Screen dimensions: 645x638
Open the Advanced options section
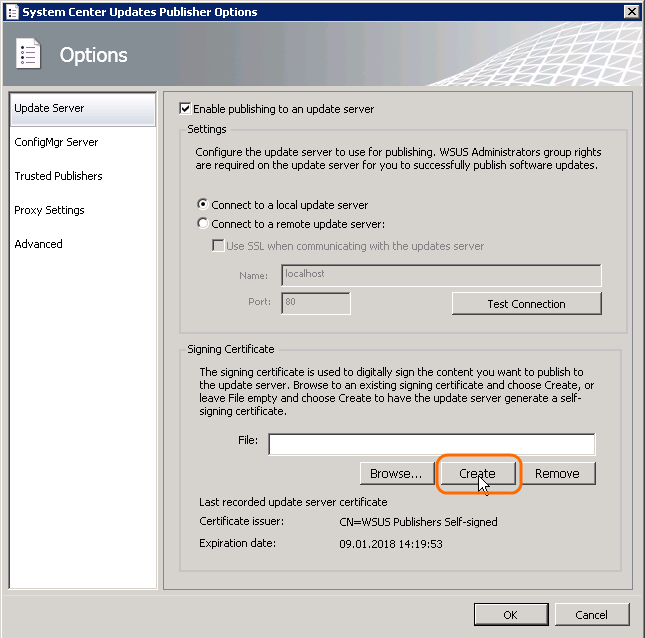click(38, 244)
